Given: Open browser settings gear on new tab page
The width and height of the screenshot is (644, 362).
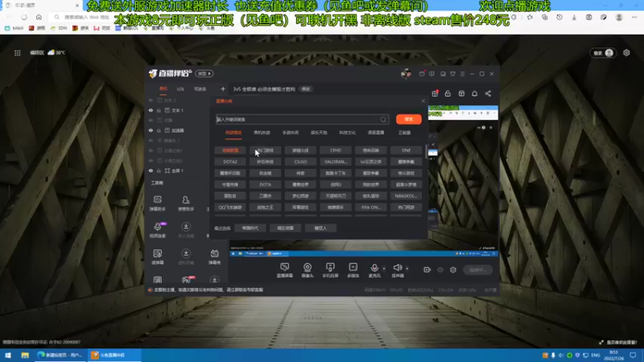Looking at the screenshot, I should [x=626, y=52].
